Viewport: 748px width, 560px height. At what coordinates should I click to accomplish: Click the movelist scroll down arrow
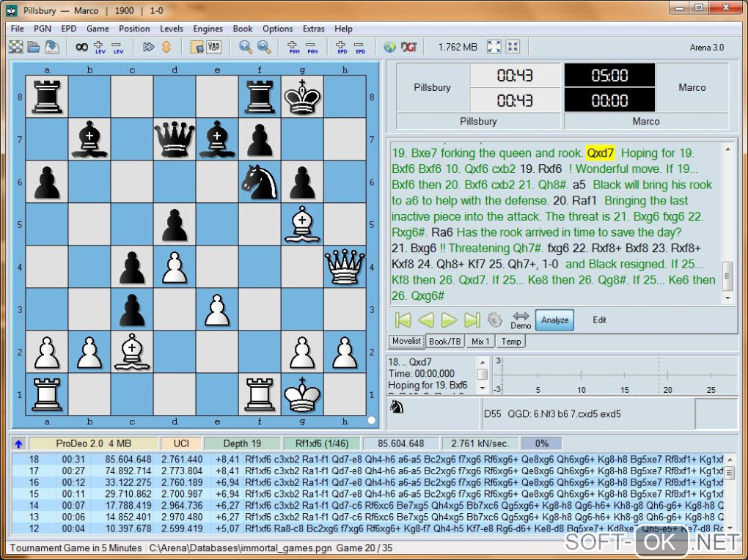727,298
